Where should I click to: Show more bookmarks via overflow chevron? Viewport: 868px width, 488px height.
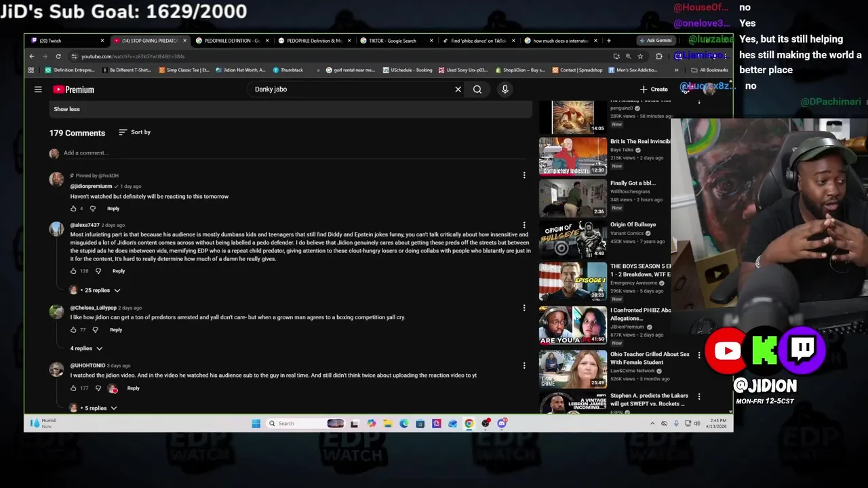[x=676, y=70]
